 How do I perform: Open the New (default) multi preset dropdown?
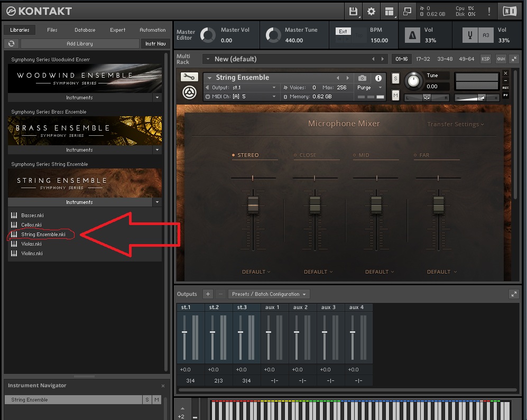tap(208, 59)
